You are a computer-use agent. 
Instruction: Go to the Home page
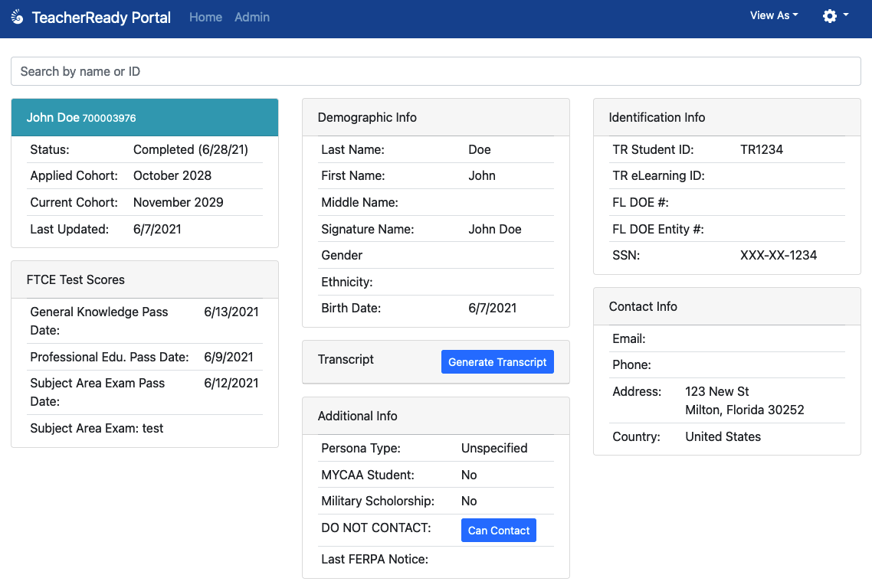(206, 18)
